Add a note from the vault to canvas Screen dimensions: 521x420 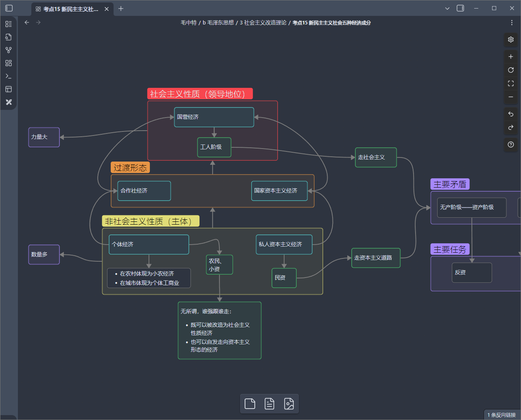(x=269, y=404)
